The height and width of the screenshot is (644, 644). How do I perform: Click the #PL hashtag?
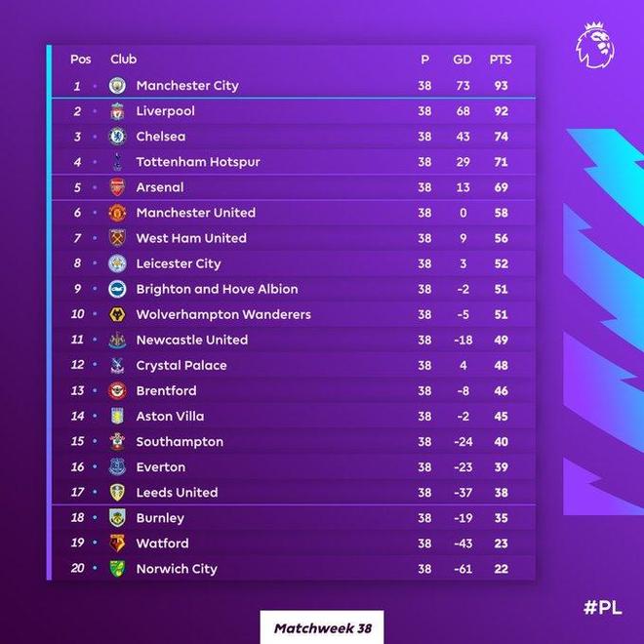click(x=602, y=607)
